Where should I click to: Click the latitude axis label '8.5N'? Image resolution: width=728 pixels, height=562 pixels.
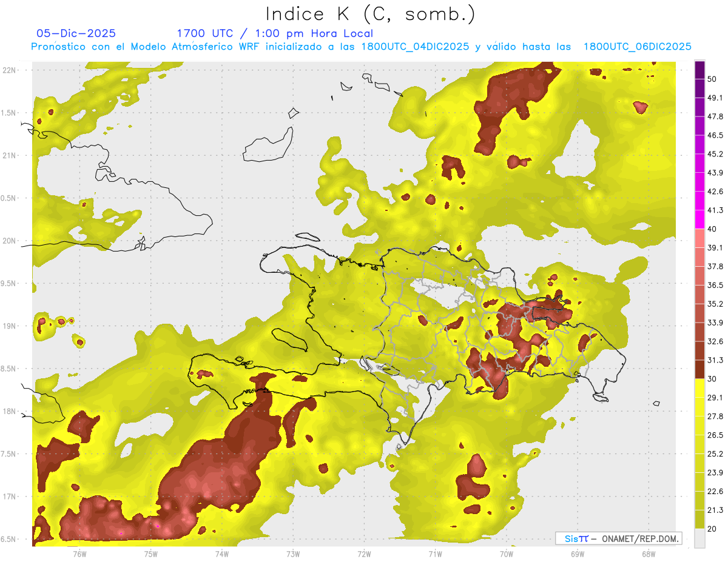[x=8, y=369]
